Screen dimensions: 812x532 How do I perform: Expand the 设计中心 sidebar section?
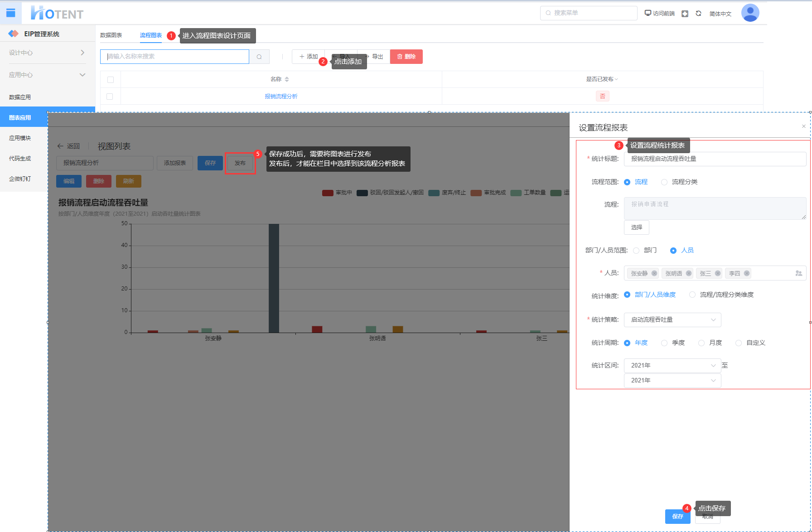click(48, 53)
